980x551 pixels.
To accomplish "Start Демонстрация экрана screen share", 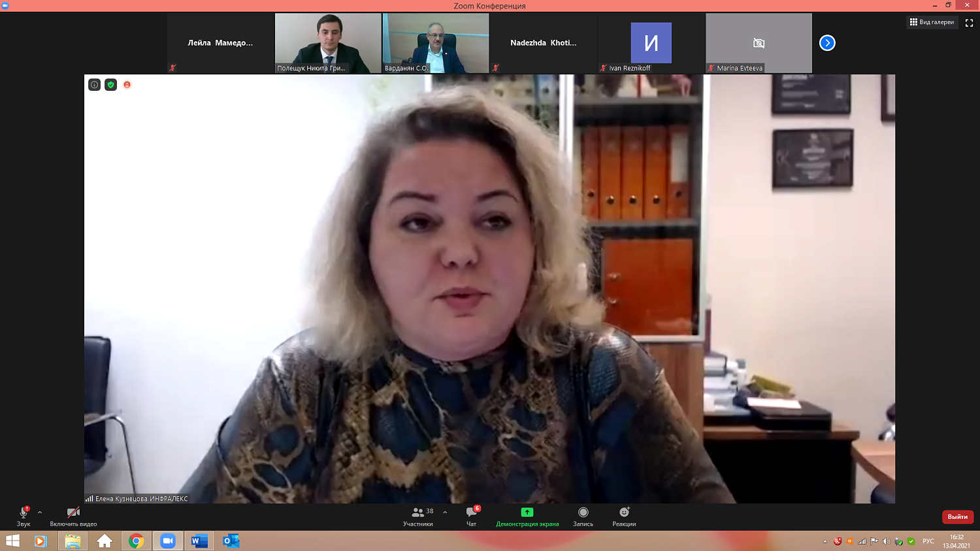I will (527, 515).
